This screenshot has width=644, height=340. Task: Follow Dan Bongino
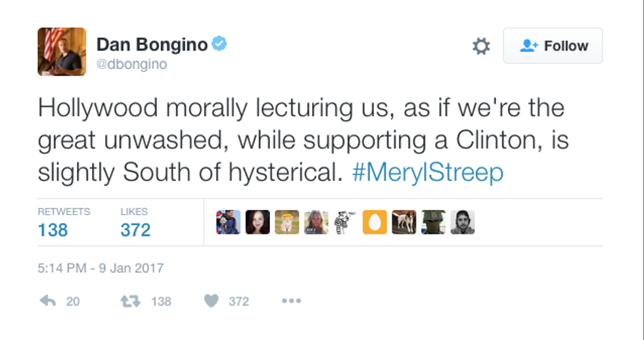pyautogui.click(x=553, y=46)
